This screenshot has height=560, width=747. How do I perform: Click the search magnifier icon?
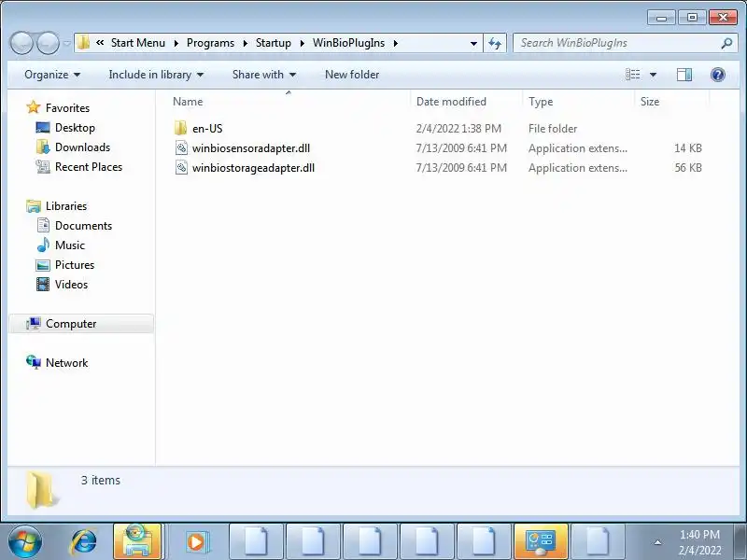(726, 43)
